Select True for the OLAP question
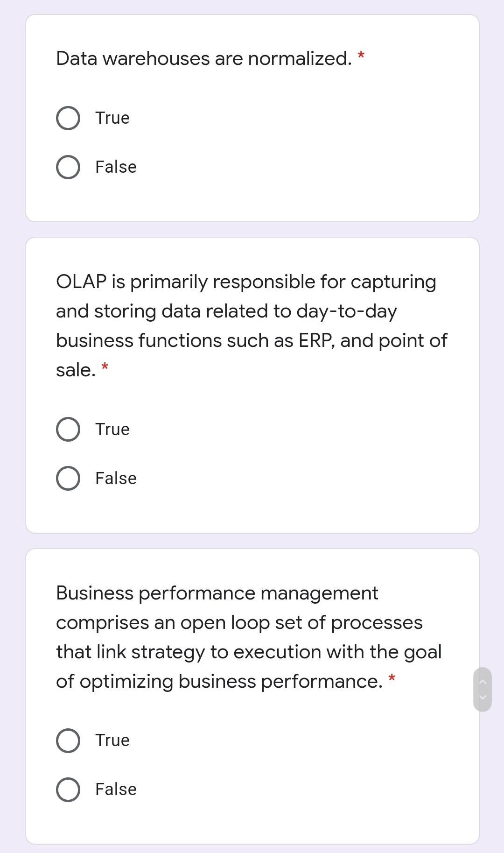The width and height of the screenshot is (504, 853). click(x=68, y=429)
